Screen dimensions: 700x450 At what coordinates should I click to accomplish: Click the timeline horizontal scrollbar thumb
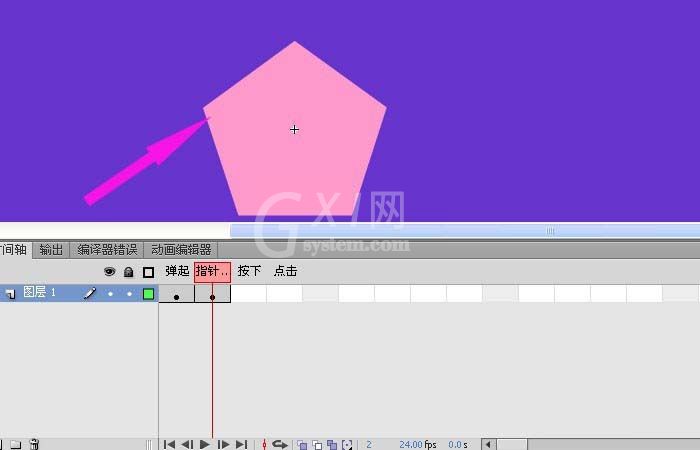coord(512,444)
